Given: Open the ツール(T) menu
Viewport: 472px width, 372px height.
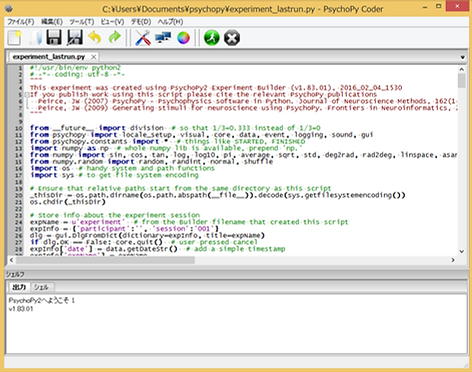Looking at the screenshot, I should [x=82, y=22].
